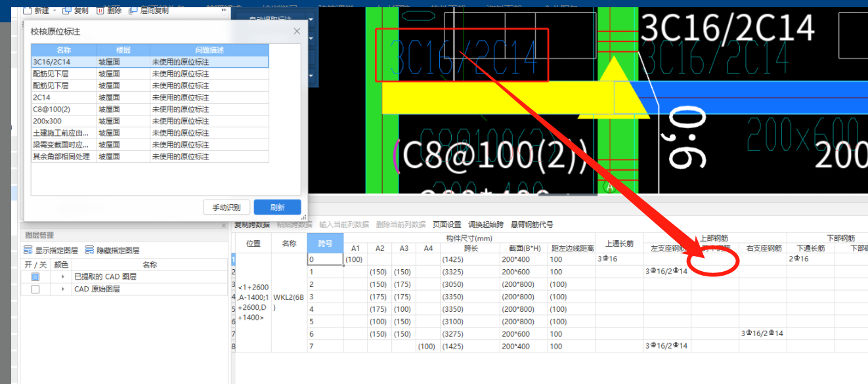Click the 跨号 column header
The width and height of the screenshot is (868, 384).
click(325, 243)
